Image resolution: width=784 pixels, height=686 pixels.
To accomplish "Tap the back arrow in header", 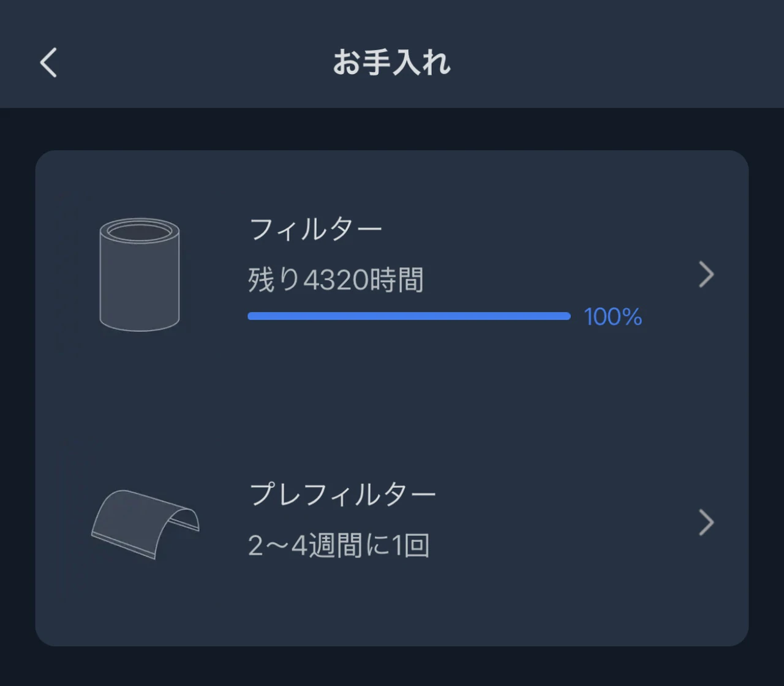I will coord(49,62).
